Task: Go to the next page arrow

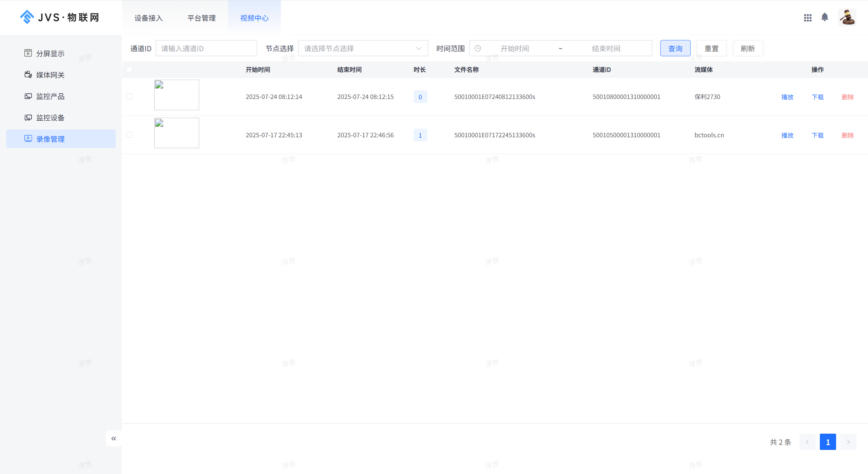Action: [848, 442]
